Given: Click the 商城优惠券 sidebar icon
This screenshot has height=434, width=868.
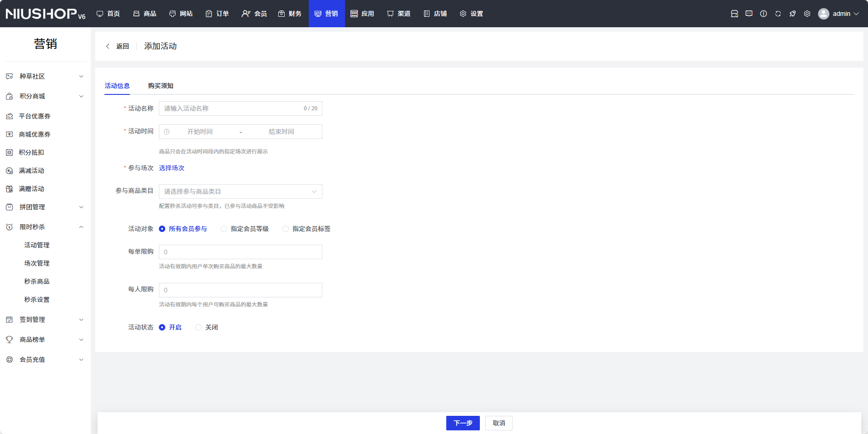Looking at the screenshot, I should pyautogui.click(x=9, y=134).
